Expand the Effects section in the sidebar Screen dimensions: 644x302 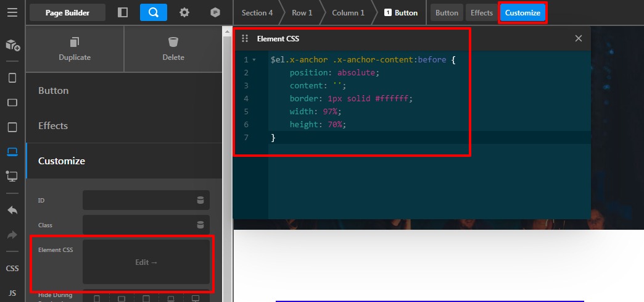click(123, 126)
